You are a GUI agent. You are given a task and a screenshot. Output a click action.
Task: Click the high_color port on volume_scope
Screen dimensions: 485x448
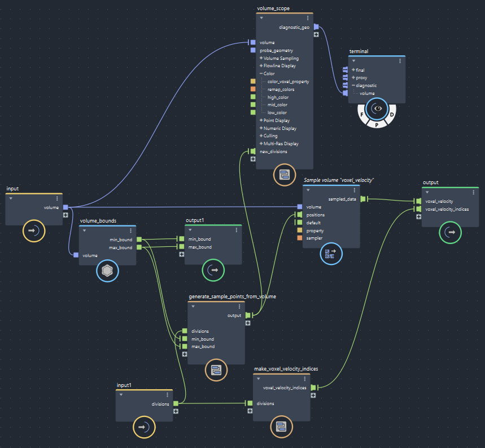(x=253, y=97)
